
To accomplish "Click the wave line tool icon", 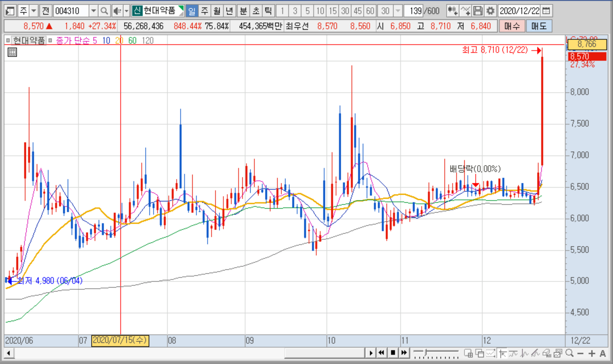I will pyautogui.click(x=514, y=353).
